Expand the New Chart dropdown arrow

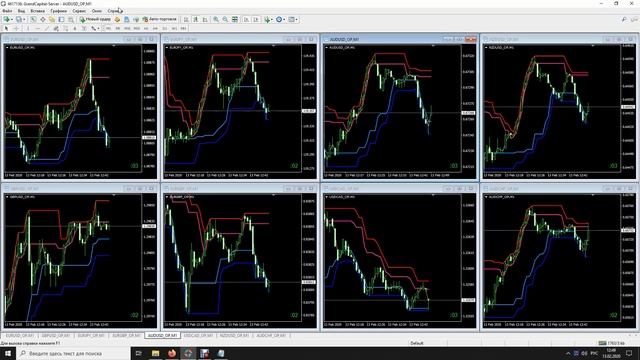coord(12,19)
